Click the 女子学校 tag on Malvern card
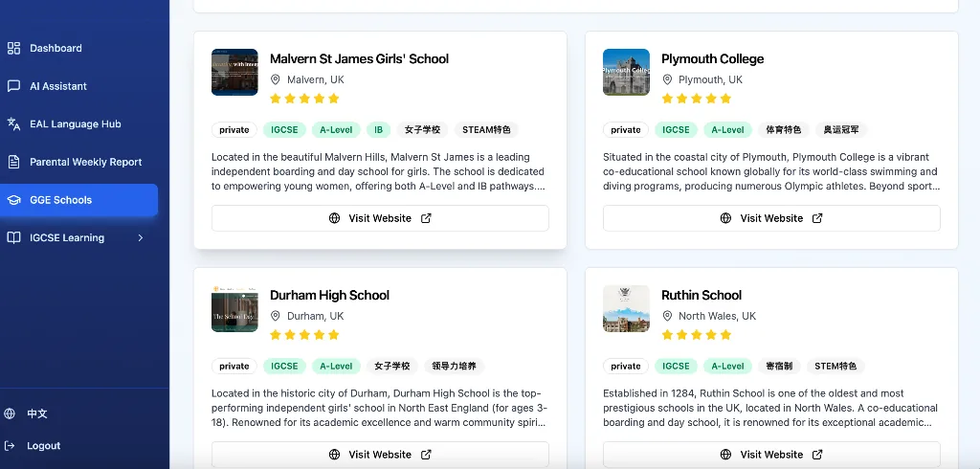Image resolution: width=980 pixels, height=469 pixels. (x=422, y=130)
